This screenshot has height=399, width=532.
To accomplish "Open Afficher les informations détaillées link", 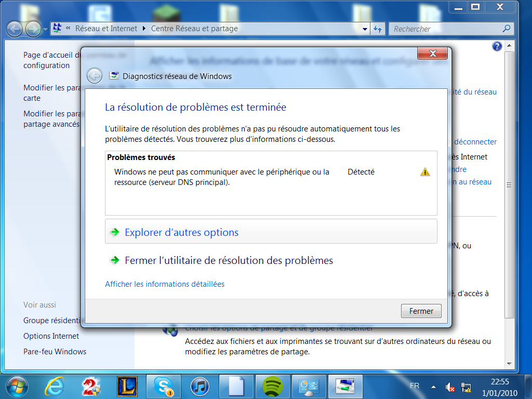I will coord(165,284).
